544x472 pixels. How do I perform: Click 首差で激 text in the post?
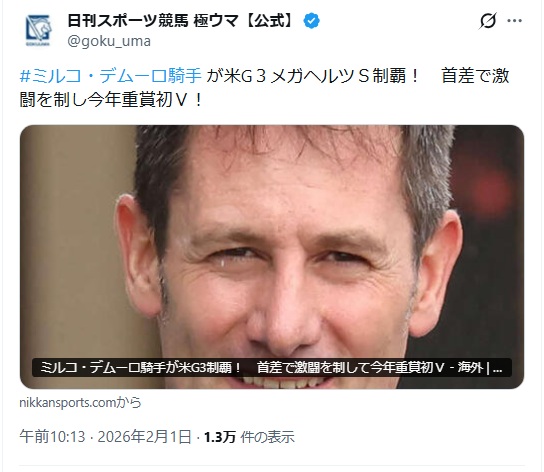475,76
